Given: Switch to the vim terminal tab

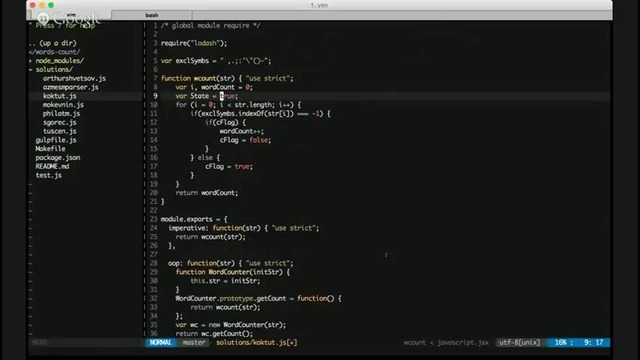Looking at the screenshot, I should [x=71, y=15].
